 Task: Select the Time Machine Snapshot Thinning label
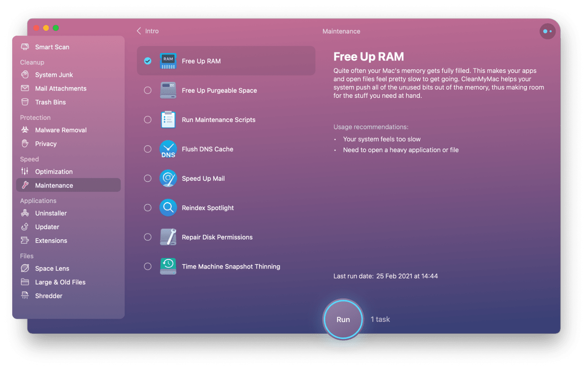point(231,266)
